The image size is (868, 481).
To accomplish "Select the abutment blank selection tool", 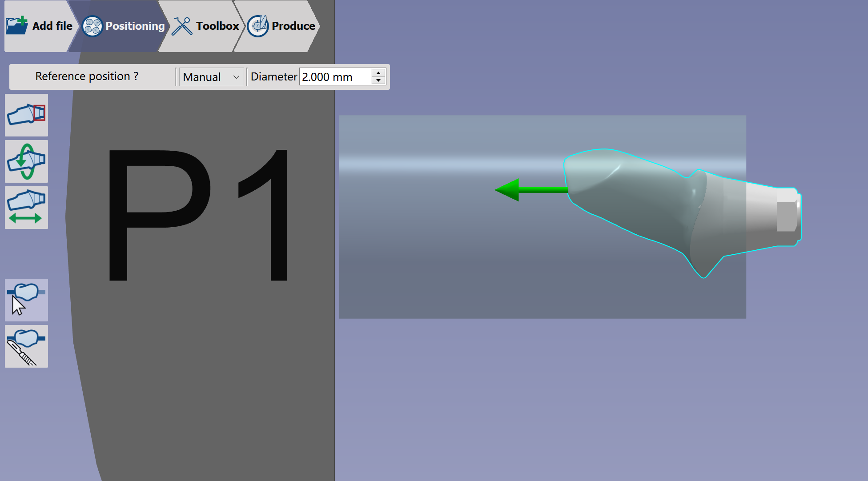I will coord(27,115).
